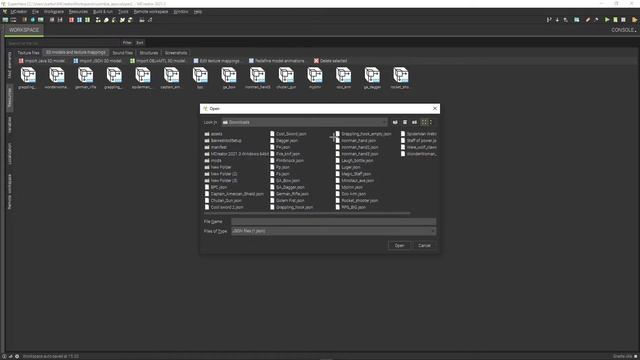Select Rocket_shooter.json file
This screenshot has height=360, width=640.
coord(356,201)
